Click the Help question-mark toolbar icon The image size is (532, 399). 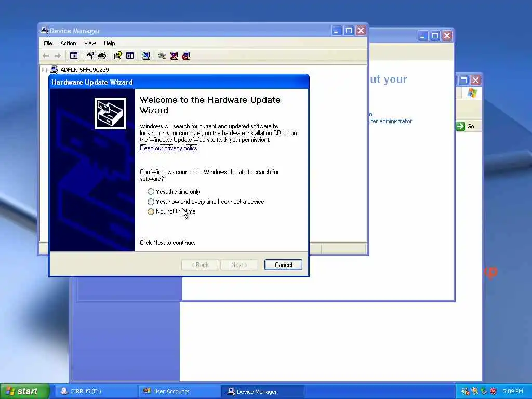(x=118, y=56)
